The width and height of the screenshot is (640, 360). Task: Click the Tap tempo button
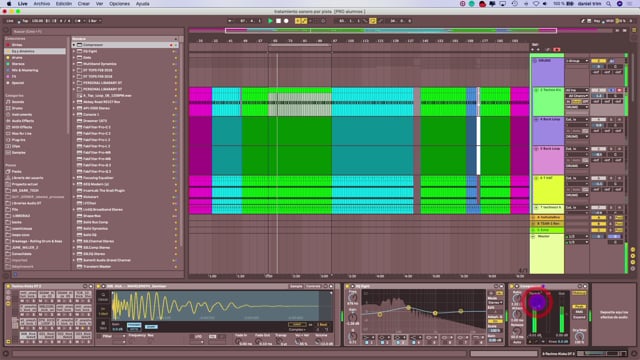click(x=24, y=21)
